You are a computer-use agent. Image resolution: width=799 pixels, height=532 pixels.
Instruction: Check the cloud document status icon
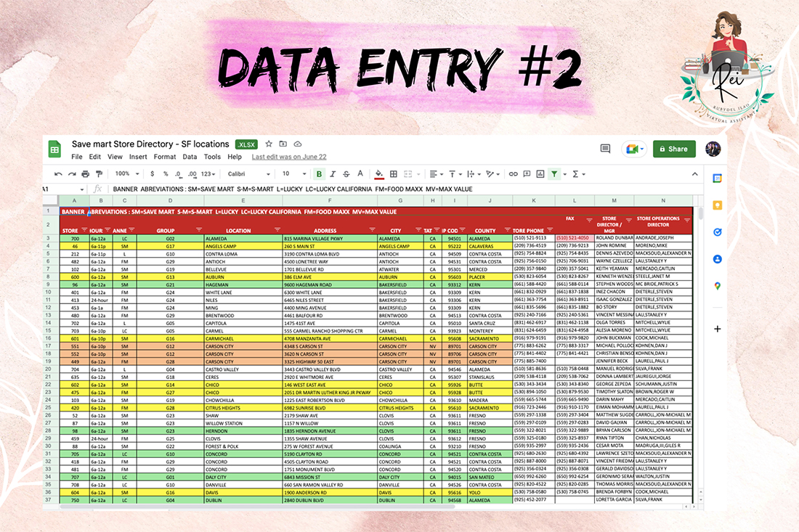click(298, 144)
